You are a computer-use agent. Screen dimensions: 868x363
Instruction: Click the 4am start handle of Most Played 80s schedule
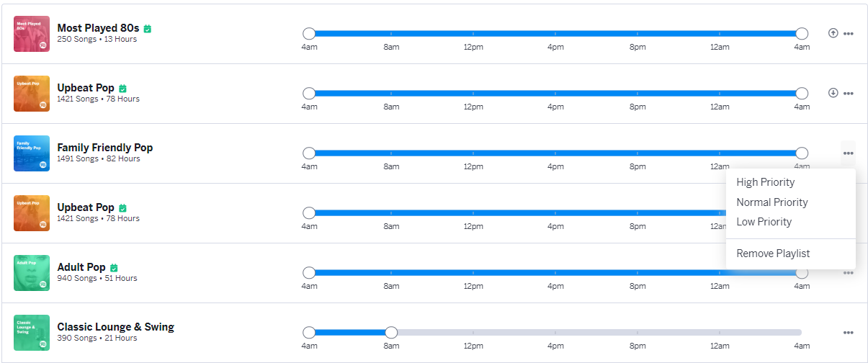[x=309, y=33]
